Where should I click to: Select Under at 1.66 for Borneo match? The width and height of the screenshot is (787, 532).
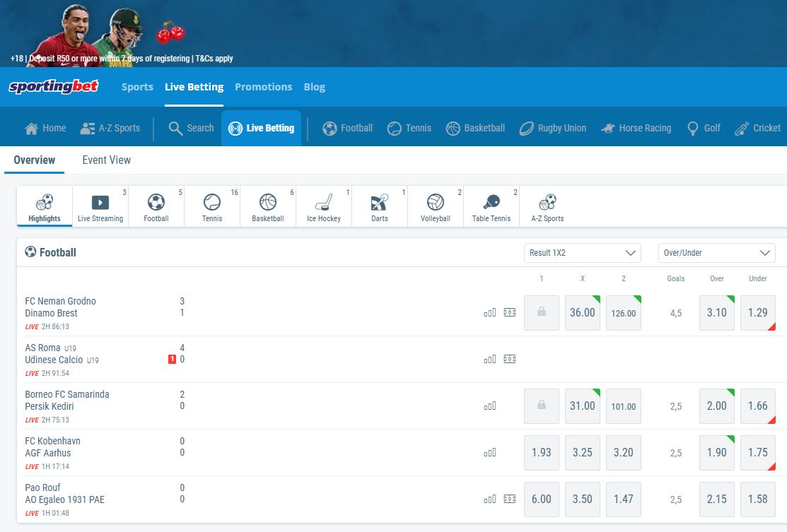click(x=758, y=406)
